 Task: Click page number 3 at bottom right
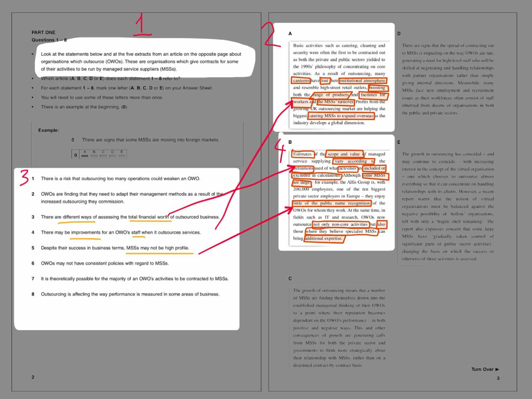point(498,378)
